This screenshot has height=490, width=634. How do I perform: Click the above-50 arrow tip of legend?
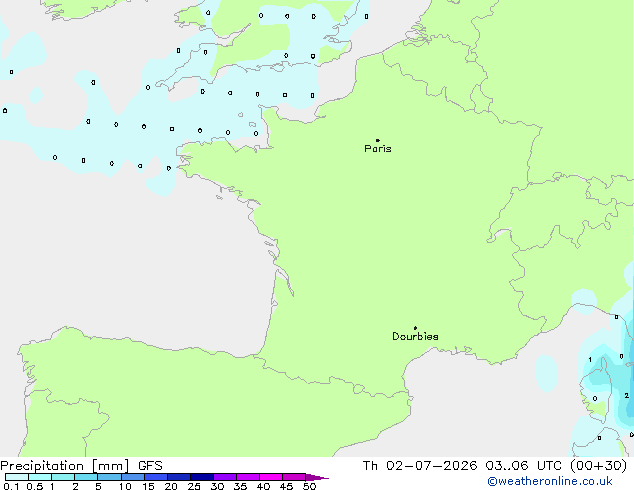click(x=317, y=477)
